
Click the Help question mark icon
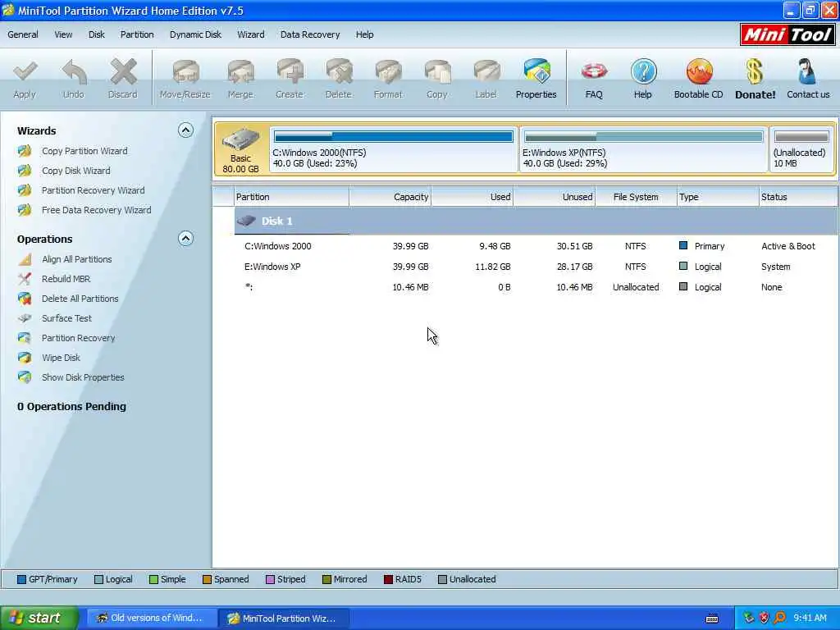[x=643, y=71]
